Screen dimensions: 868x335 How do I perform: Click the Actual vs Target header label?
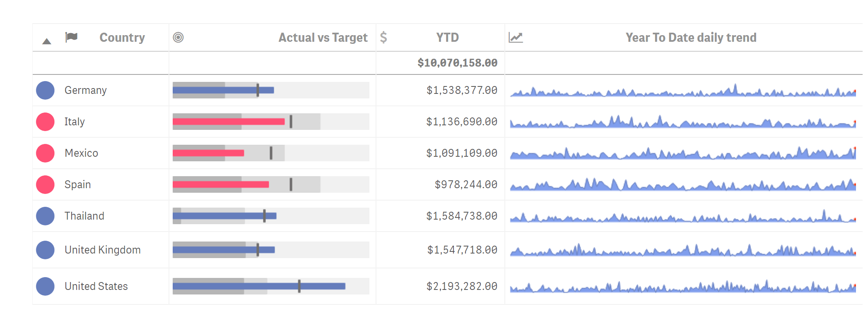(x=323, y=38)
